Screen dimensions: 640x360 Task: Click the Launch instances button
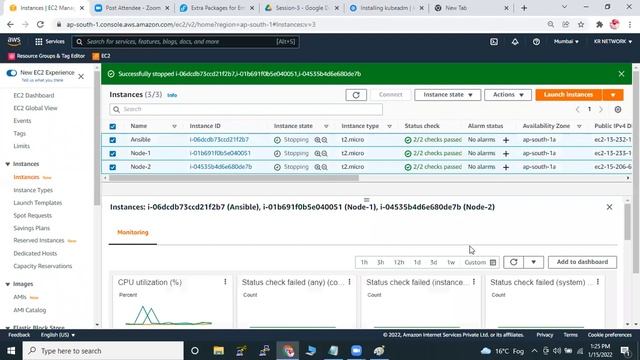[x=569, y=95]
